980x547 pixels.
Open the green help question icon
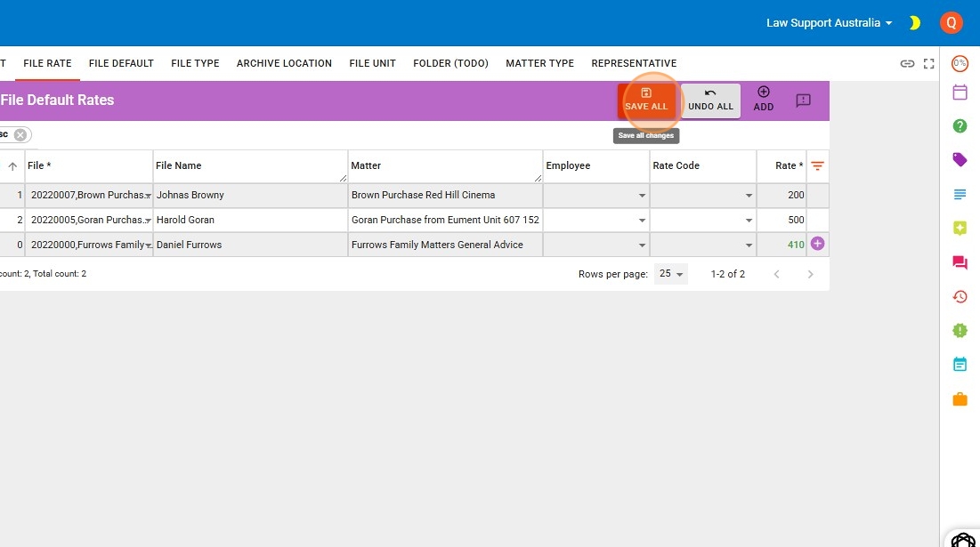[960, 126]
